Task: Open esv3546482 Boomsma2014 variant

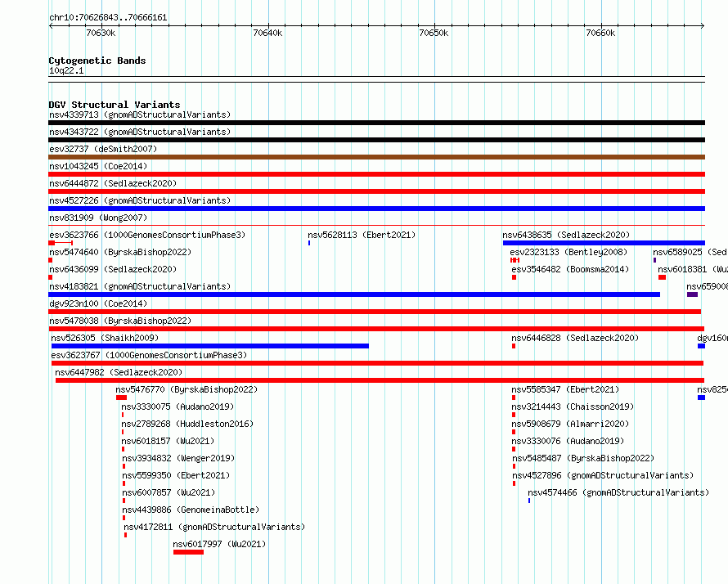Action: 570,269
